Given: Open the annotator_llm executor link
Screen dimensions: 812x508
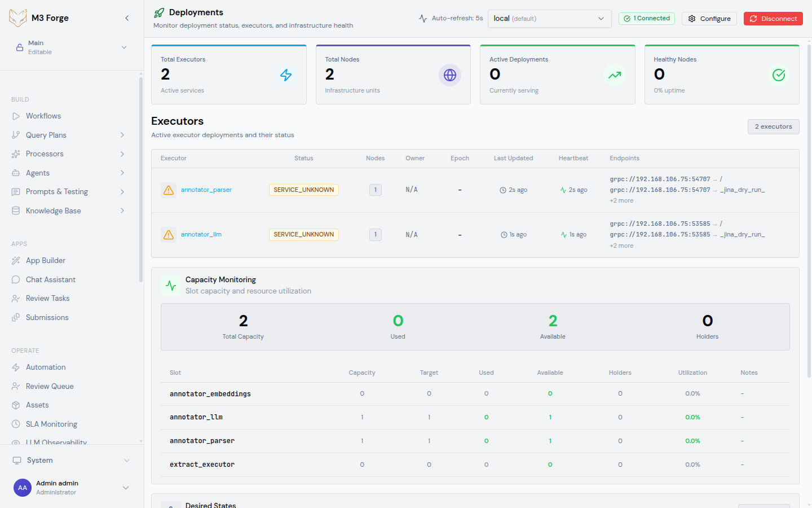Looking at the screenshot, I should pos(201,234).
